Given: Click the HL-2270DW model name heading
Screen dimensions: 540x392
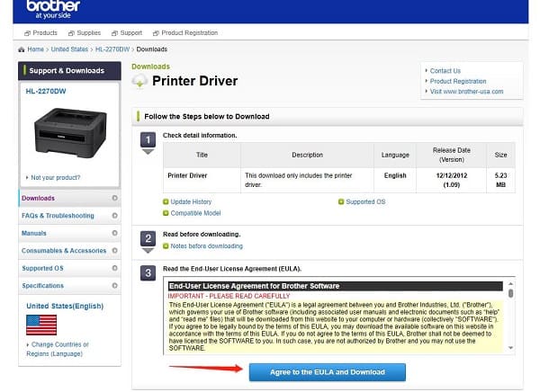Looking at the screenshot, I should coord(46,91).
